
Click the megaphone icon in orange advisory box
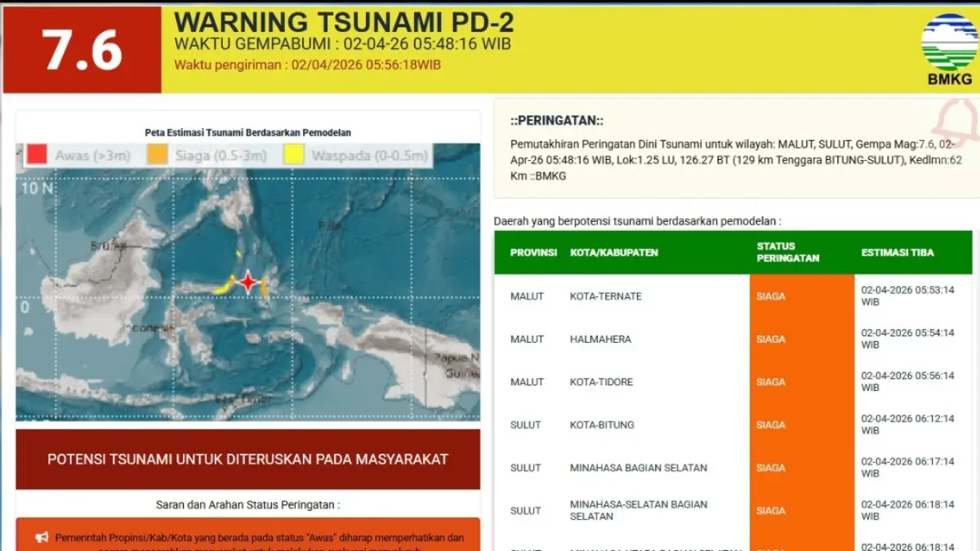point(42,537)
